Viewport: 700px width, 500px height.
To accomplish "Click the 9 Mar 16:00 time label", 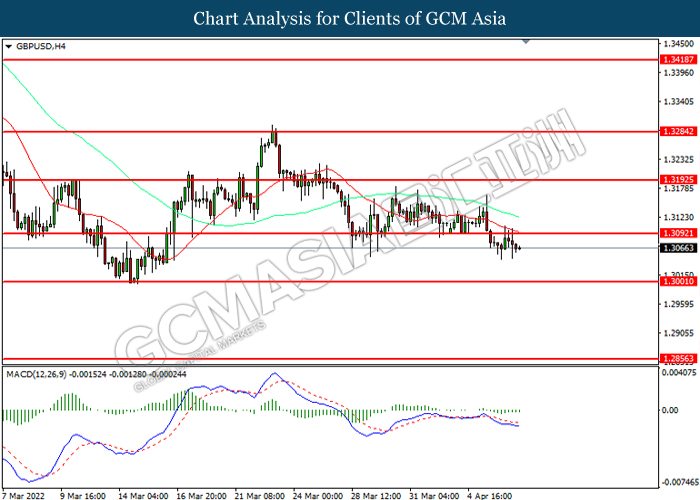I will 83,496.
